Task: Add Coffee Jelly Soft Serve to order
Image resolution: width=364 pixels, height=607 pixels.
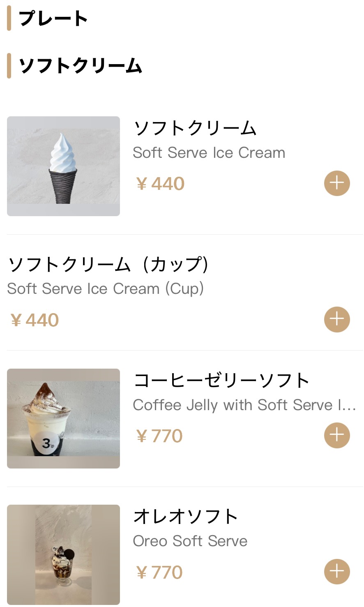Action: click(337, 435)
